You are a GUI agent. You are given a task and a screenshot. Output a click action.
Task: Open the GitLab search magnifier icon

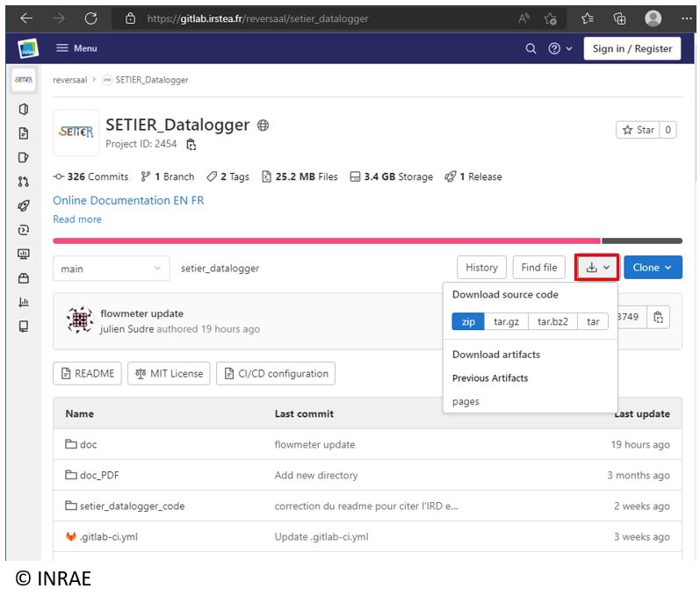530,49
